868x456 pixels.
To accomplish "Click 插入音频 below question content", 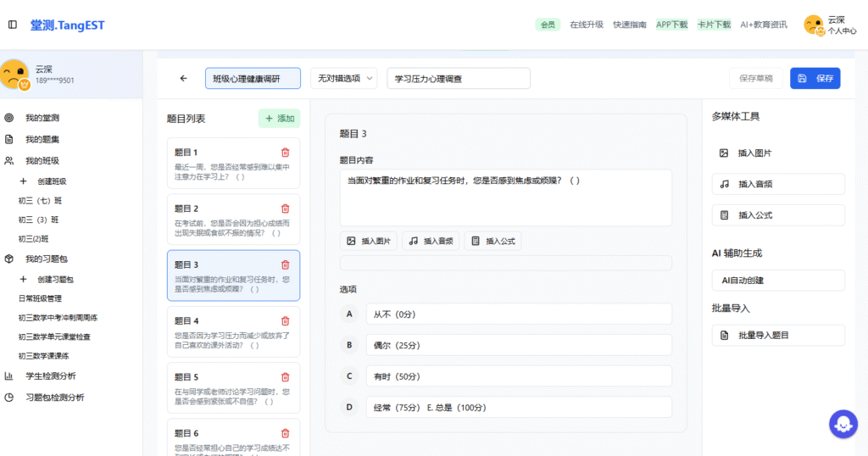I will [x=431, y=241].
